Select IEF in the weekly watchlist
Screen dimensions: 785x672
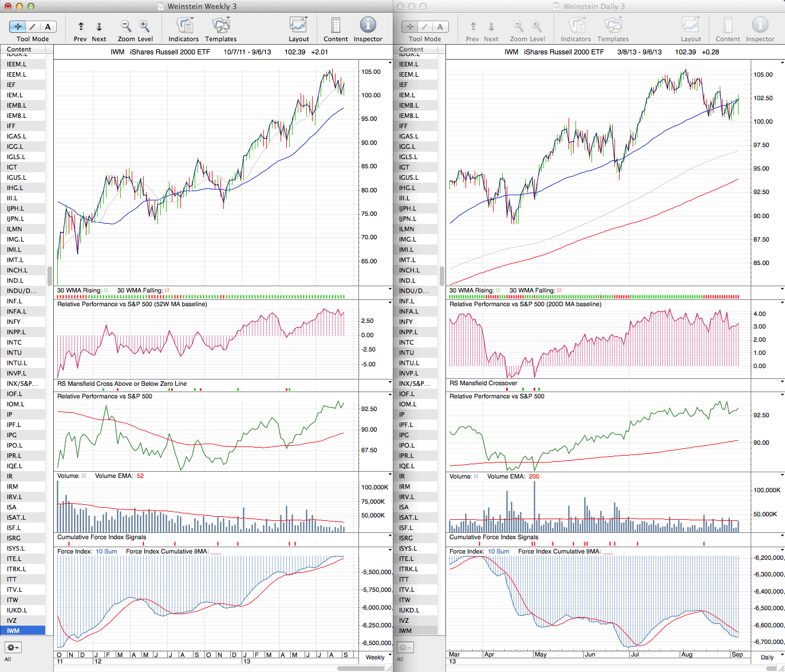pos(11,85)
